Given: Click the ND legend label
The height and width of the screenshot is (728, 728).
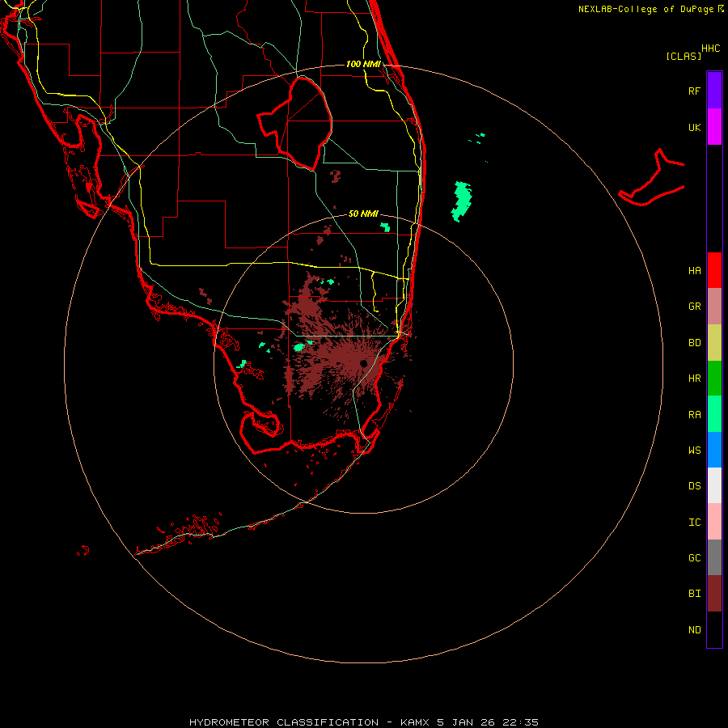Looking at the screenshot, I should pos(694,630).
